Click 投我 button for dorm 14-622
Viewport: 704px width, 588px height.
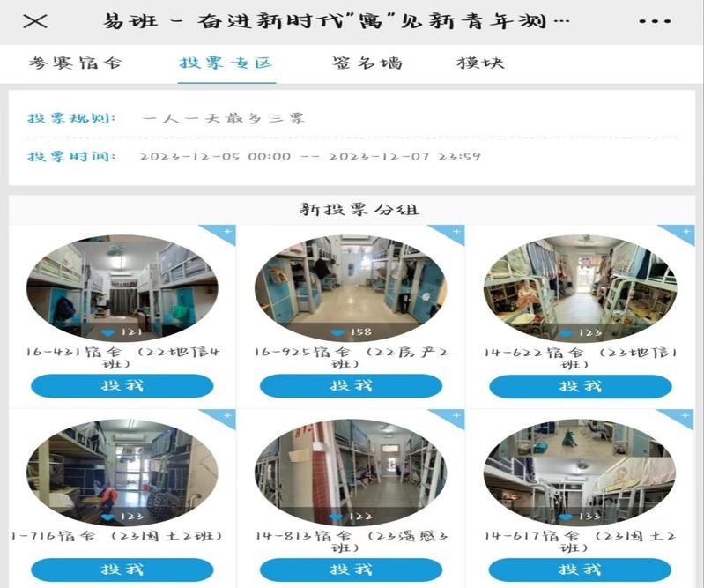pos(581,385)
